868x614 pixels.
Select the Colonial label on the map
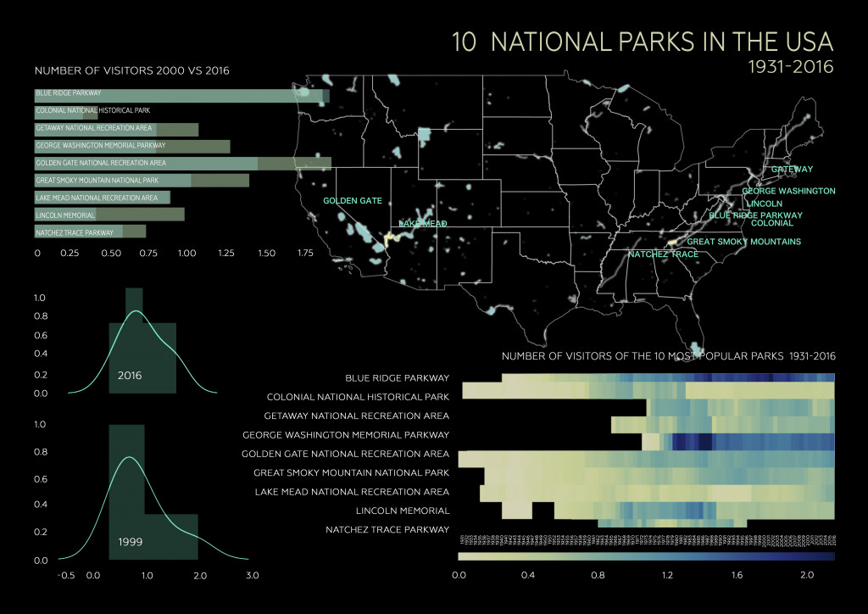coord(772,224)
